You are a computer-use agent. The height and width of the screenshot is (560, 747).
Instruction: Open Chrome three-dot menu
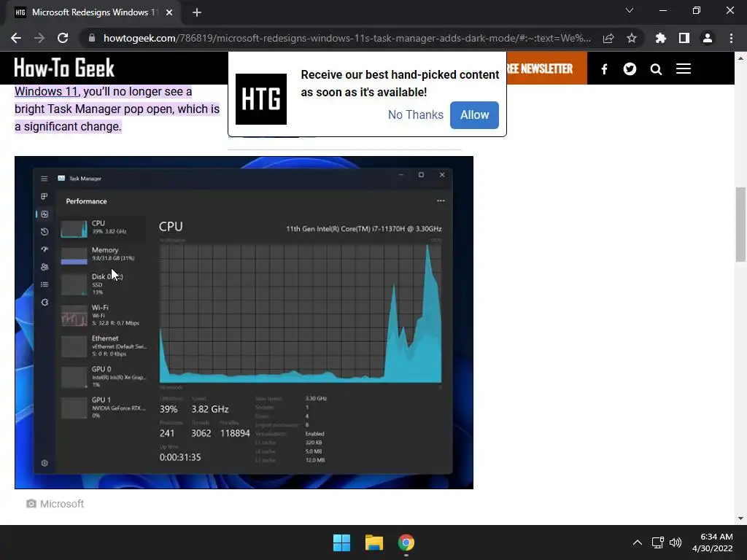click(731, 38)
